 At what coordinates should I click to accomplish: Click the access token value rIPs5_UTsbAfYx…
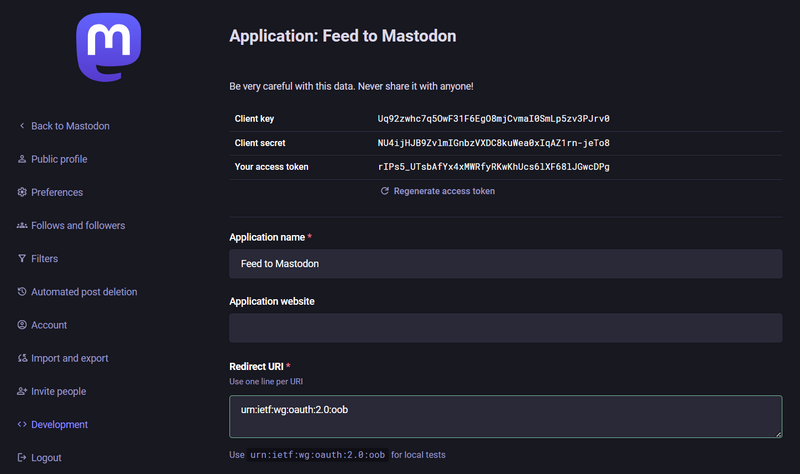[493, 167]
